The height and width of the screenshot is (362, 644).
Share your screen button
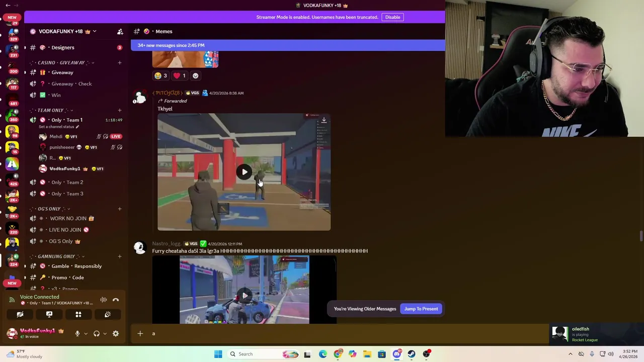point(49,314)
